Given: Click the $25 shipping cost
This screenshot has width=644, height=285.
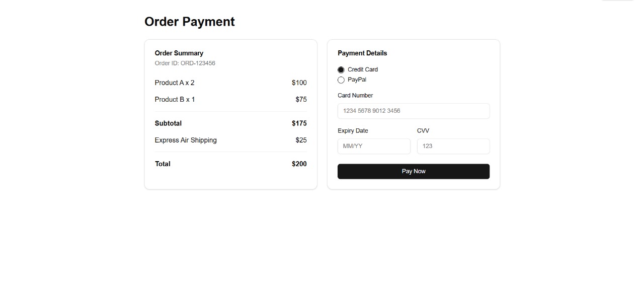Looking at the screenshot, I should (x=301, y=140).
